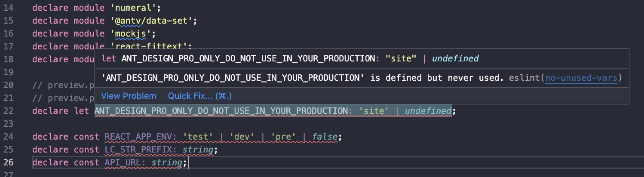Click the 'pre' string literal
This screenshot has height=177, width=644.
(283, 137)
